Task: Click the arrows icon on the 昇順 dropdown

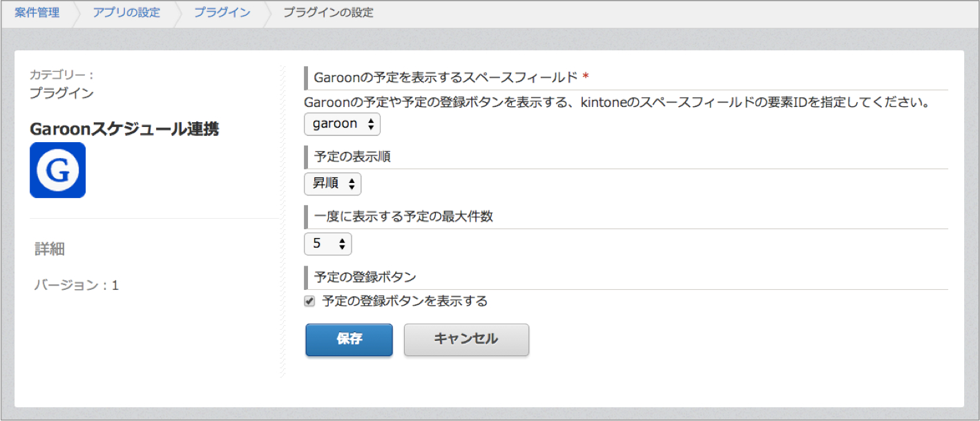Action: 352,184
